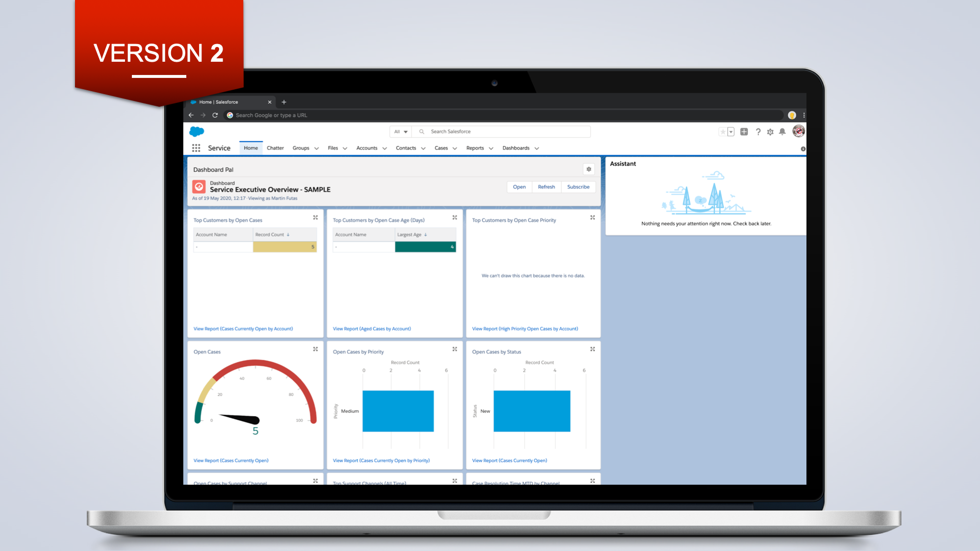Switch to the Chatter tab

pyautogui.click(x=275, y=148)
